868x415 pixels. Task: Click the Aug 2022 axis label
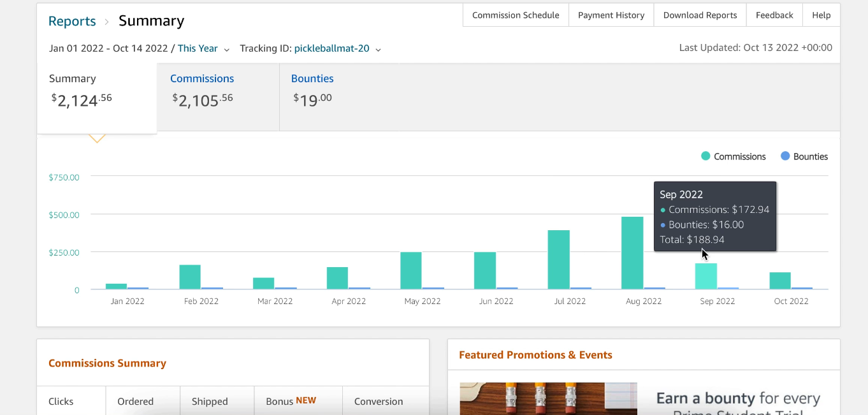click(x=644, y=302)
